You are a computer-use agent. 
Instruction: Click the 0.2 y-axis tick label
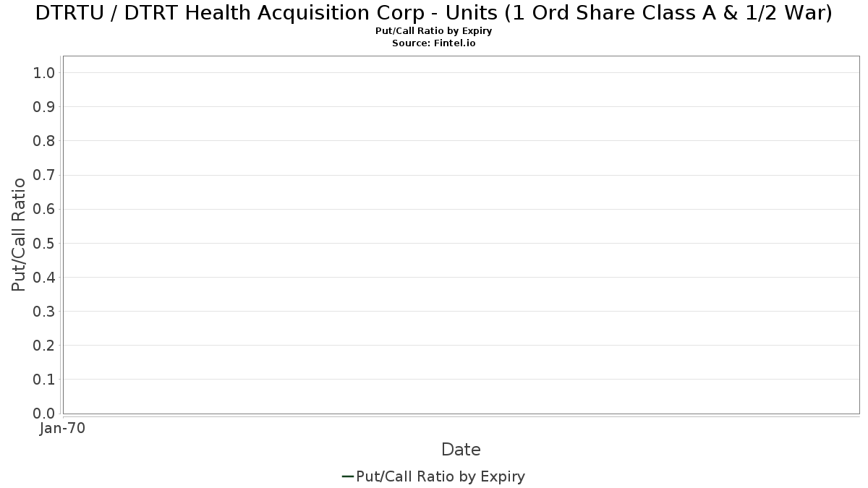(44, 346)
